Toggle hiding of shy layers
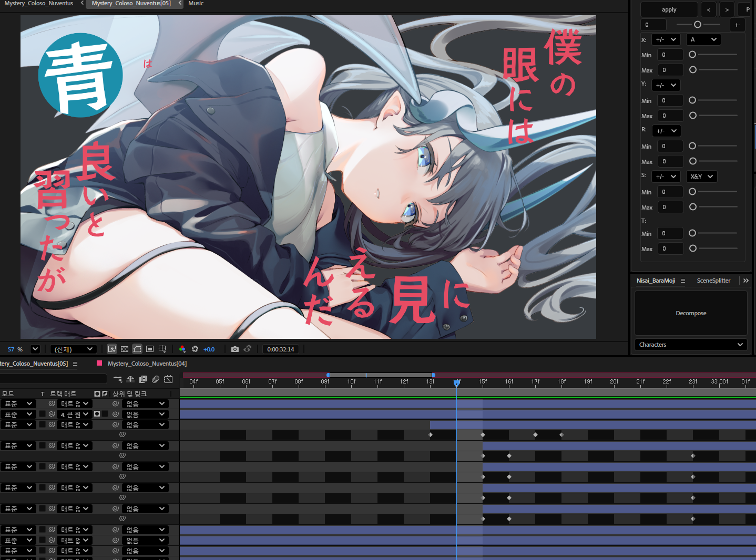This screenshot has width=756, height=560. tap(130, 379)
